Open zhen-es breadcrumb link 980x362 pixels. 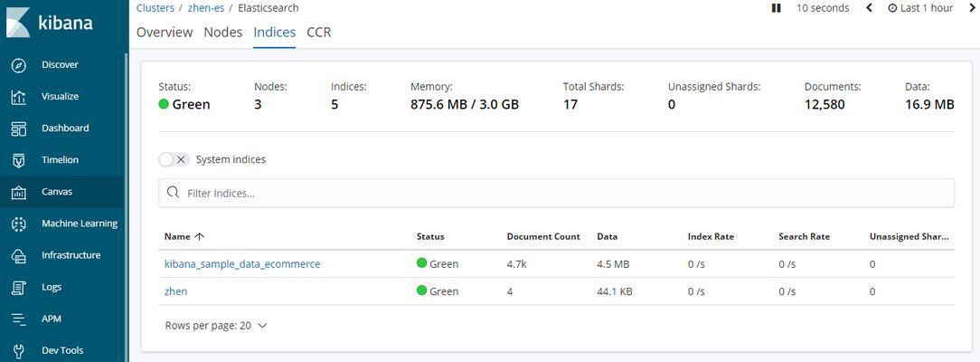[205, 8]
